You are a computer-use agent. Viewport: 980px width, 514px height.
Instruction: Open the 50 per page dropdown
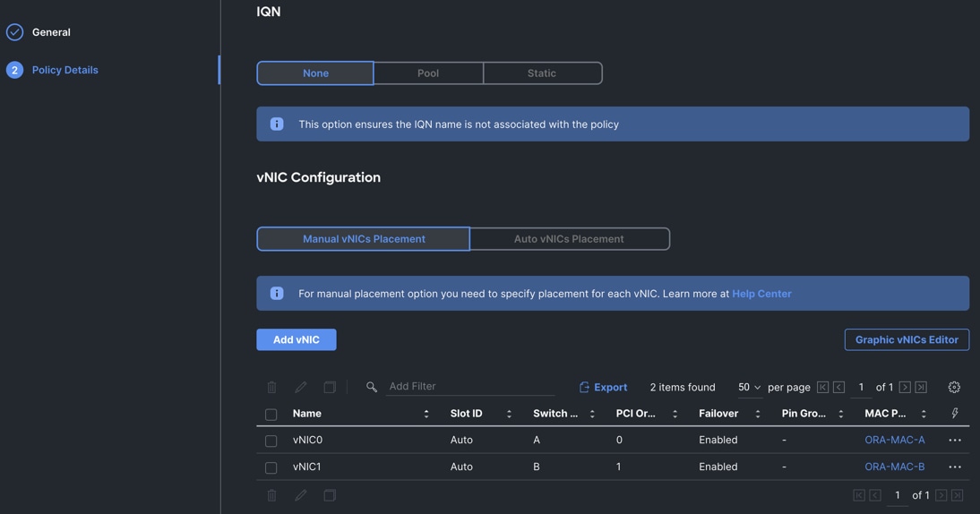749,387
